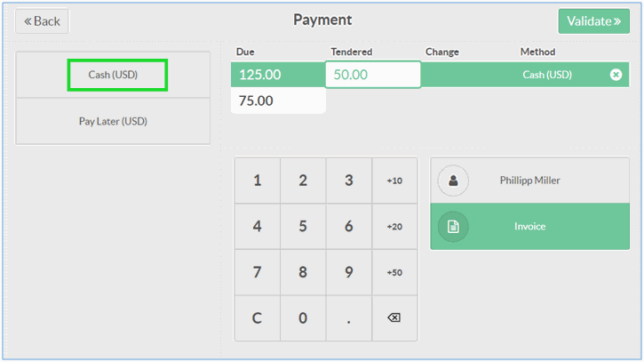Image resolution: width=644 pixels, height=362 pixels.
Task: Click the tendered amount field 50.00
Action: [373, 75]
